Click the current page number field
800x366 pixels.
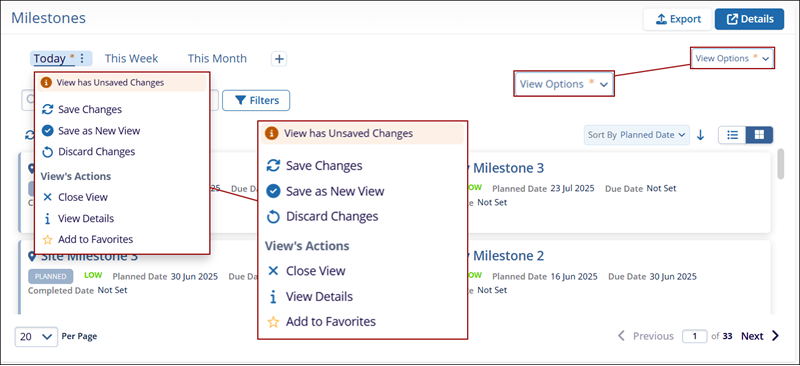(694, 336)
